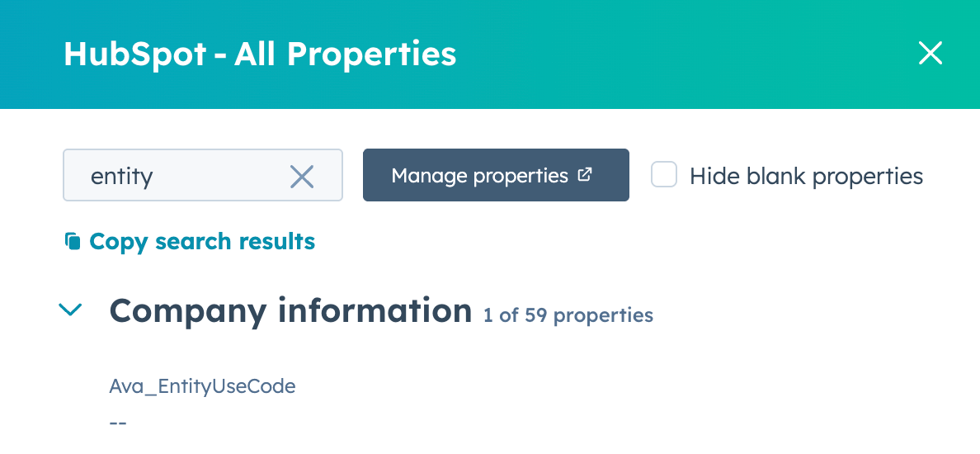The height and width of the screenshot is (454, 980).
Task: Enable the Hide blank properties checkbox
Action: pyautogui.click(x=664, y=175)
